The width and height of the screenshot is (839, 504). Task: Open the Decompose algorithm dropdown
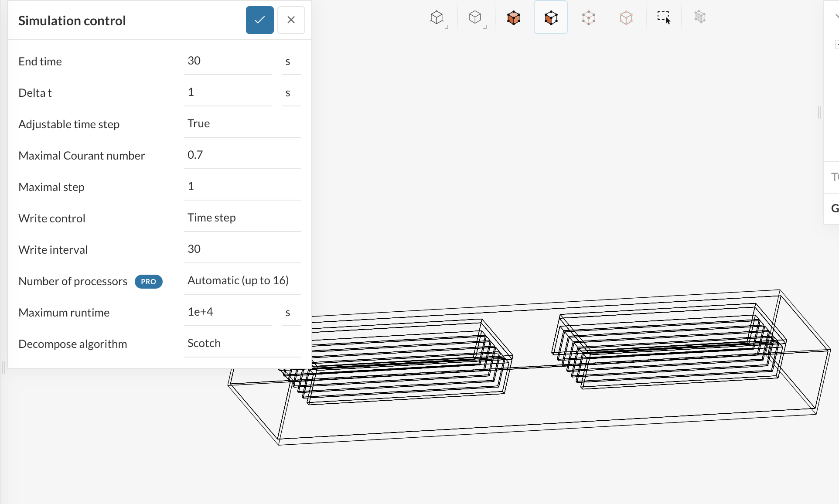click(x=242, y=344)
